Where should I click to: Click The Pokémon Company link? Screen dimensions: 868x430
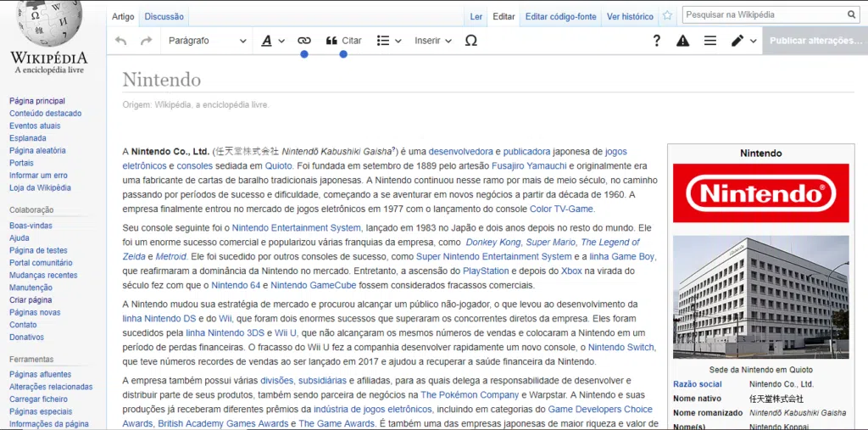(x=470, y=395)
